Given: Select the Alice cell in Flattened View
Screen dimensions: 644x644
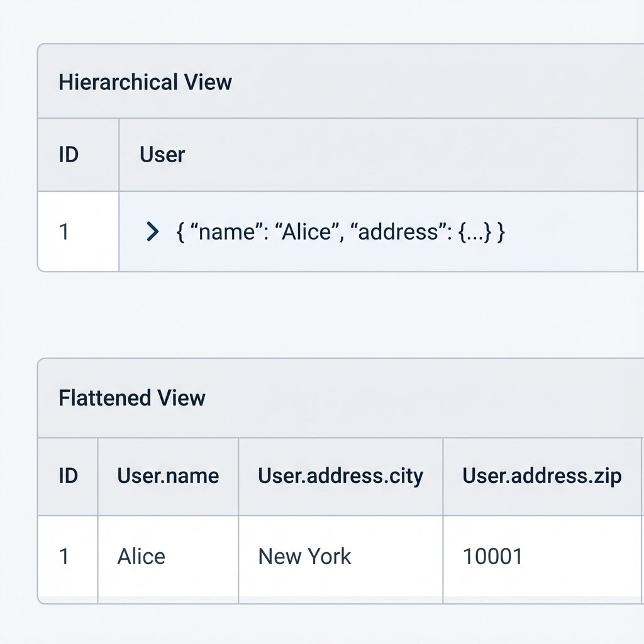Looking at the screenshot, I should pos(142,557).
